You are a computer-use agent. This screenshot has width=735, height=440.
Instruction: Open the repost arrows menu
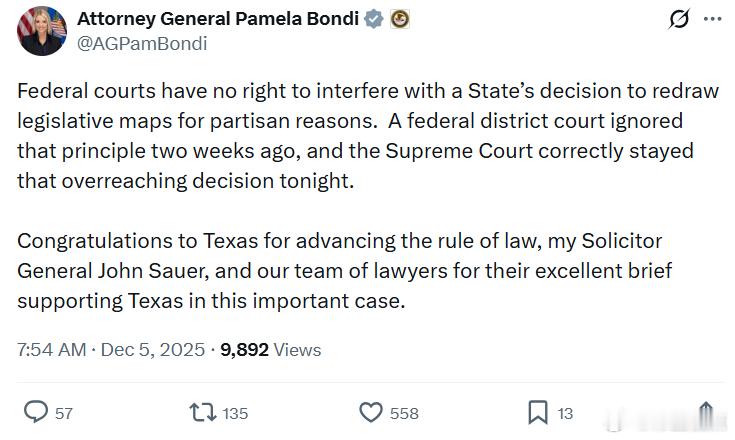coord(202,412)
